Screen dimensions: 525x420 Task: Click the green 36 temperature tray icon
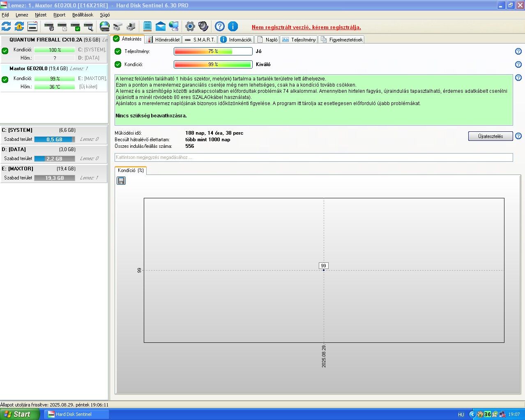pyautogui.click(x=488, y=414)
